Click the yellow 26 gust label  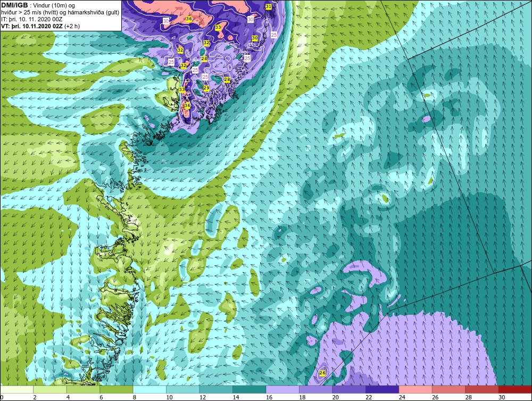[322, 373]
